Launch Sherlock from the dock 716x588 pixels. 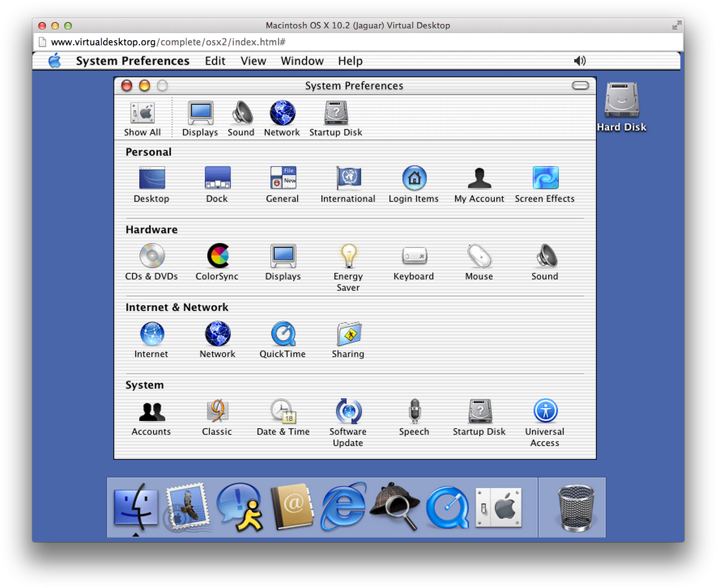coord(395,508)
